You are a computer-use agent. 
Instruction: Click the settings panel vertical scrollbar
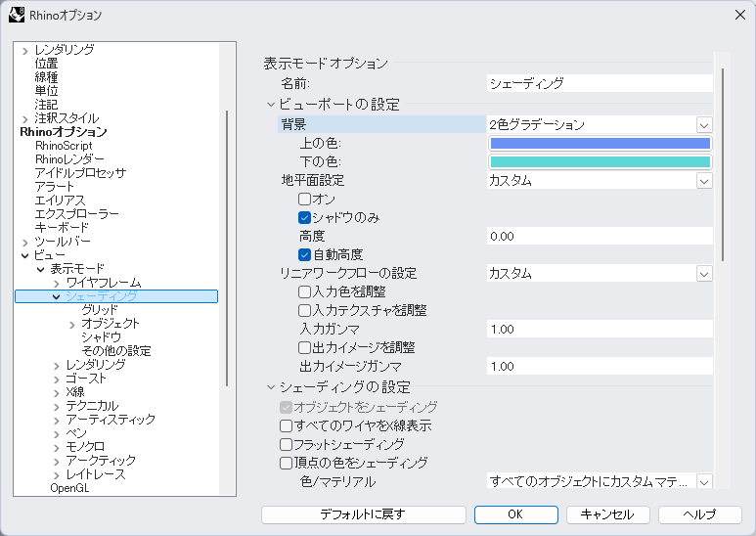pos(722,164)
